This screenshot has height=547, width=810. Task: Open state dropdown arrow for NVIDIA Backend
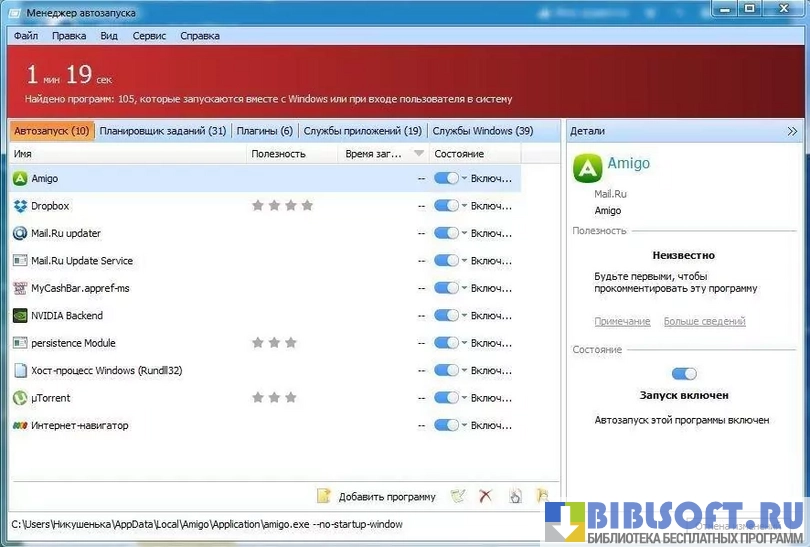(x=464, y=316)
